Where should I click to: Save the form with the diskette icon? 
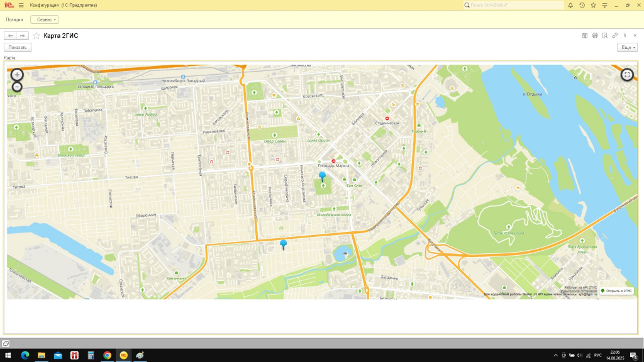(x=585, y=36)
